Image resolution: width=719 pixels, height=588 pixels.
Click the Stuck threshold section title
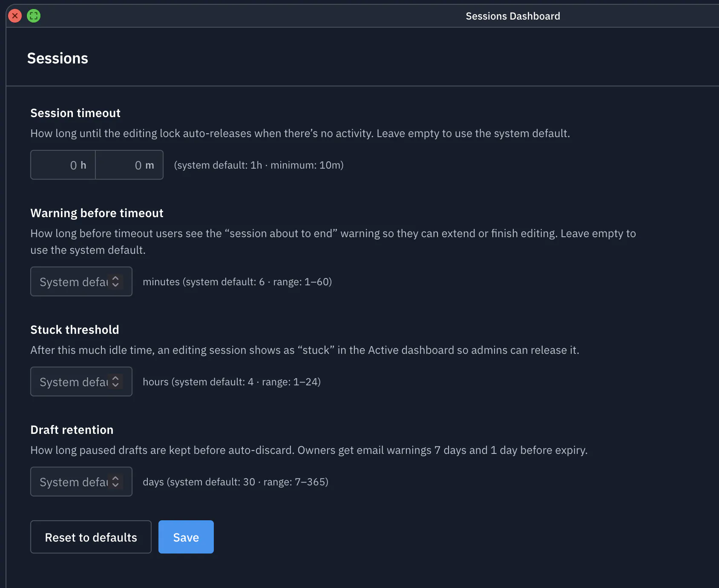[75, 330]
